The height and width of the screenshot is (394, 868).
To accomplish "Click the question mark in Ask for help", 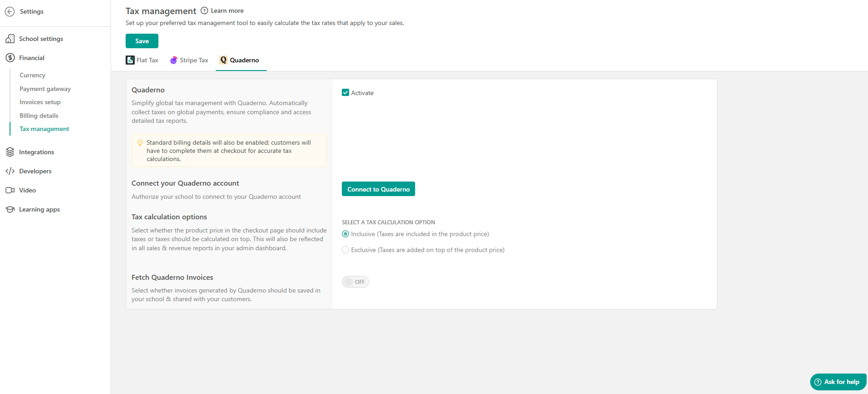I will tap(818, 382).
